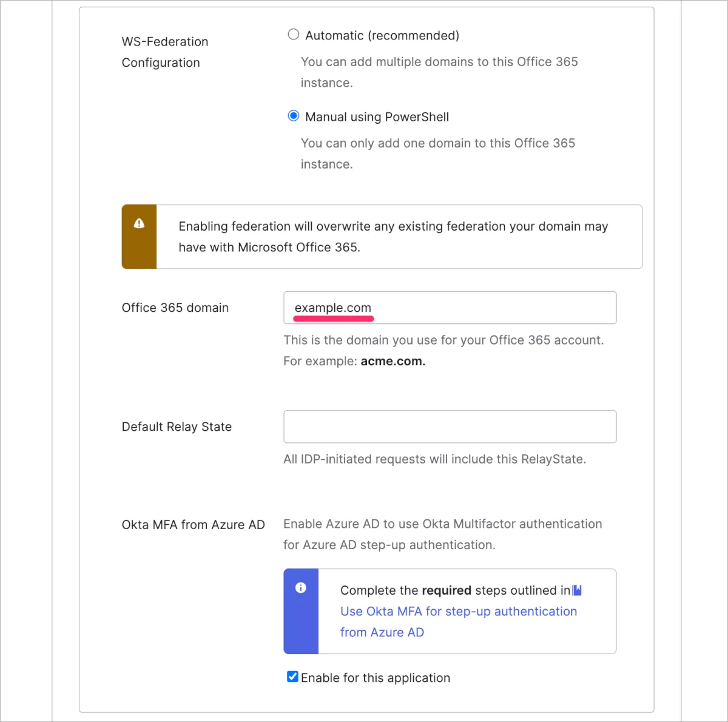728x722 pixels.
Task: Click the WS-Federation Configuration field label
Action: (x=164, y=52)
